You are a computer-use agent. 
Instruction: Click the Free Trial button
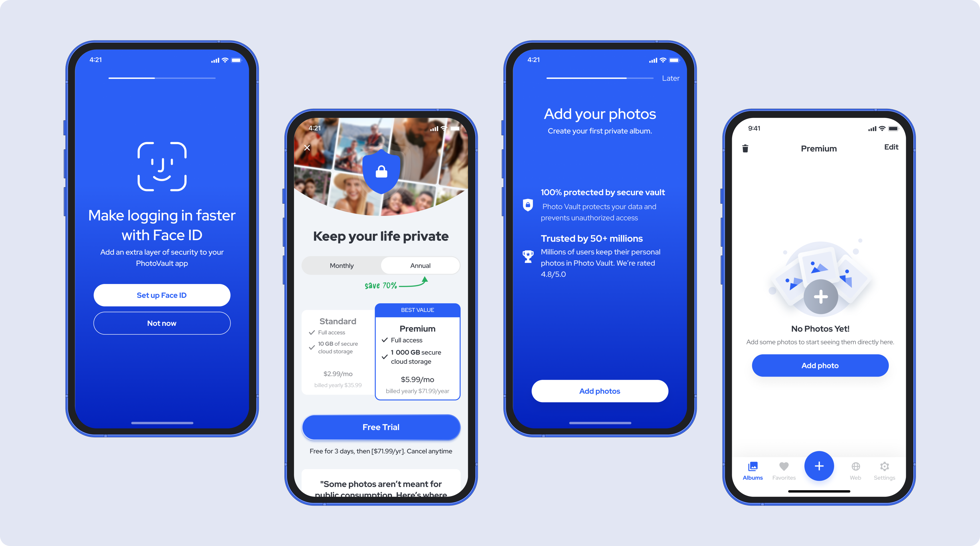(x=381, y=426)
